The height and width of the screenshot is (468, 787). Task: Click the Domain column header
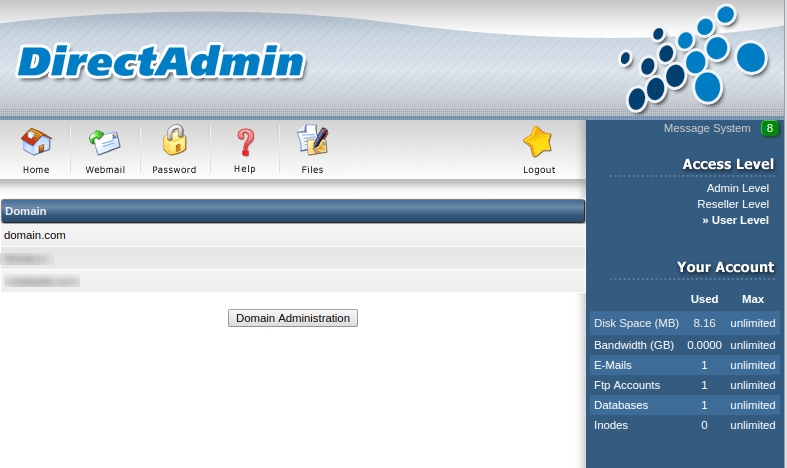coord(26,211)
